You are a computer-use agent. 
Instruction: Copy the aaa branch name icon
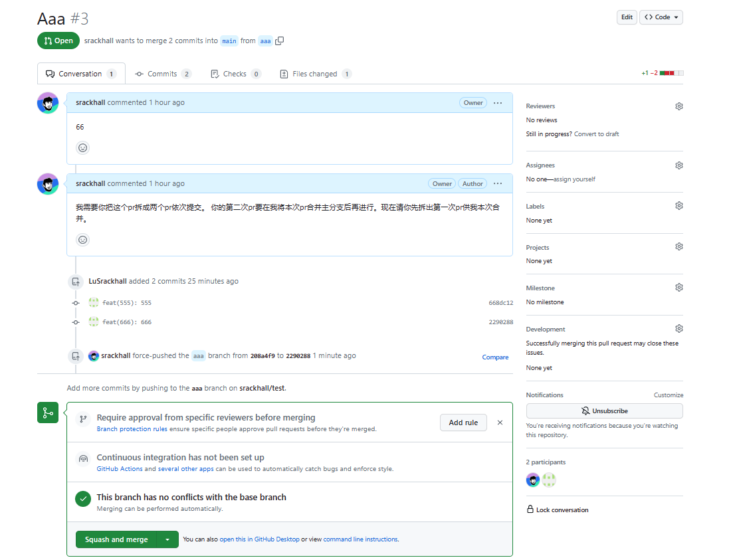[280, 41]
